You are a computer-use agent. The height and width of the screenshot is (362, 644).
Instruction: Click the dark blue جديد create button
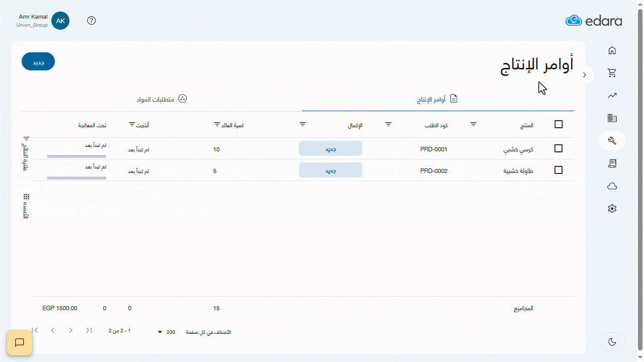[38, 61]
